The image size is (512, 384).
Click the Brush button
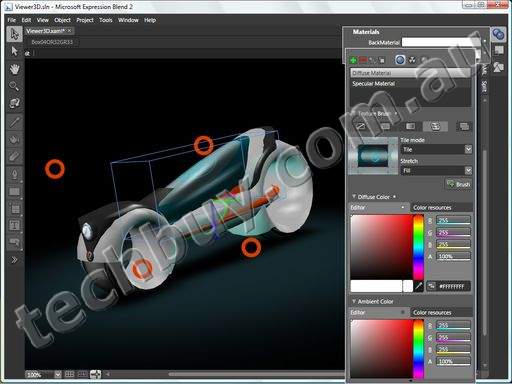(459, 184)
